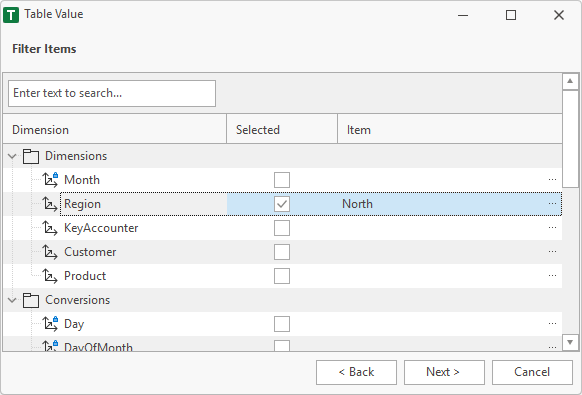582x395 pixels.
Task: Close the Table Value window
Action: (x=559, y=15)
